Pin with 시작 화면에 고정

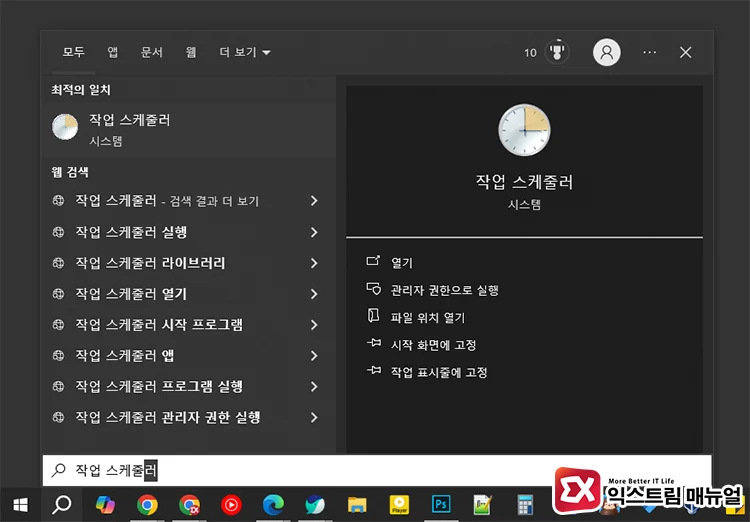tap(433, 345)
